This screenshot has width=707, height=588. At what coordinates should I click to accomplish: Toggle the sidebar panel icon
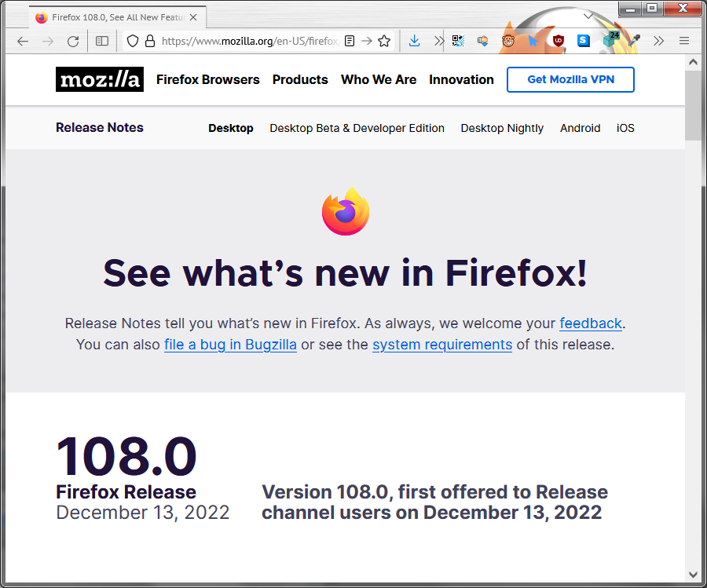tap(102, 42)
